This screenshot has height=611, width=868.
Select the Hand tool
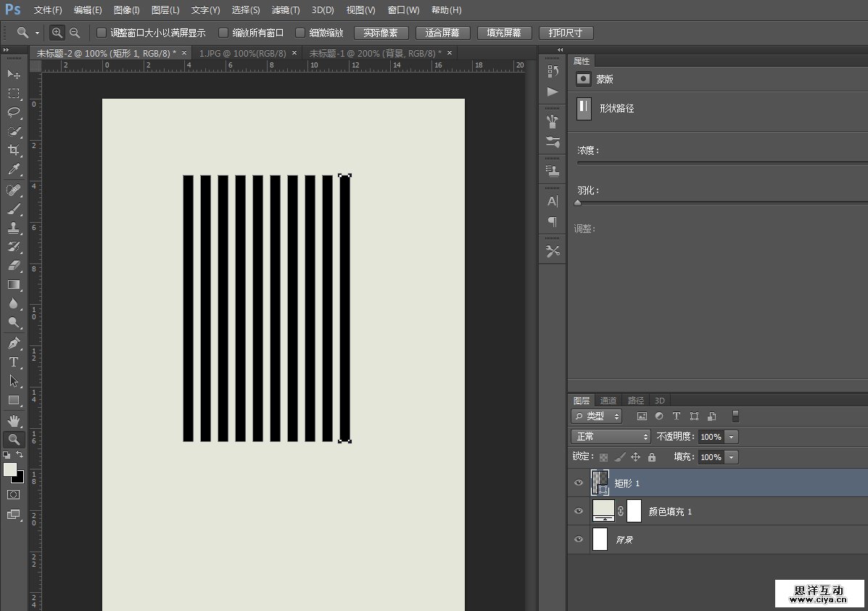coord(14,420)
